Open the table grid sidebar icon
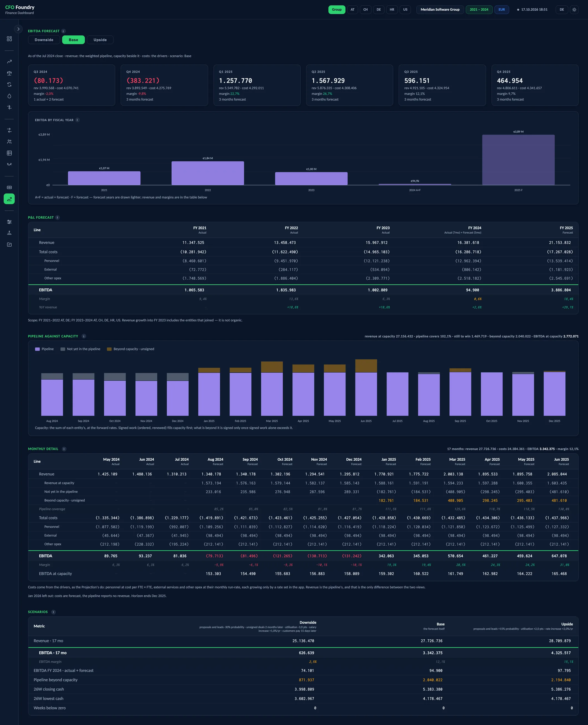The height and width of the screenshot is (725, 588). (9, 153)
